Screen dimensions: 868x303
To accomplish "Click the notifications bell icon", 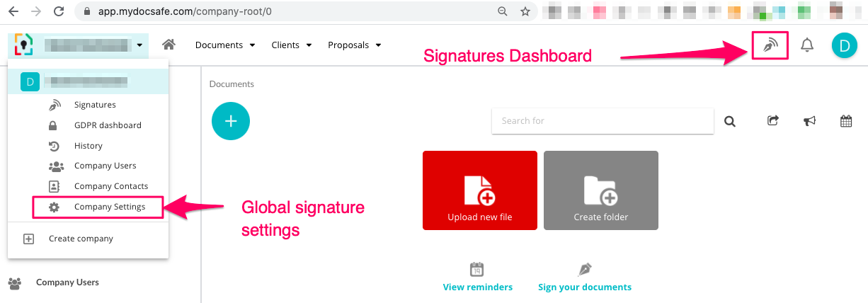I will [x=806, y=45].
